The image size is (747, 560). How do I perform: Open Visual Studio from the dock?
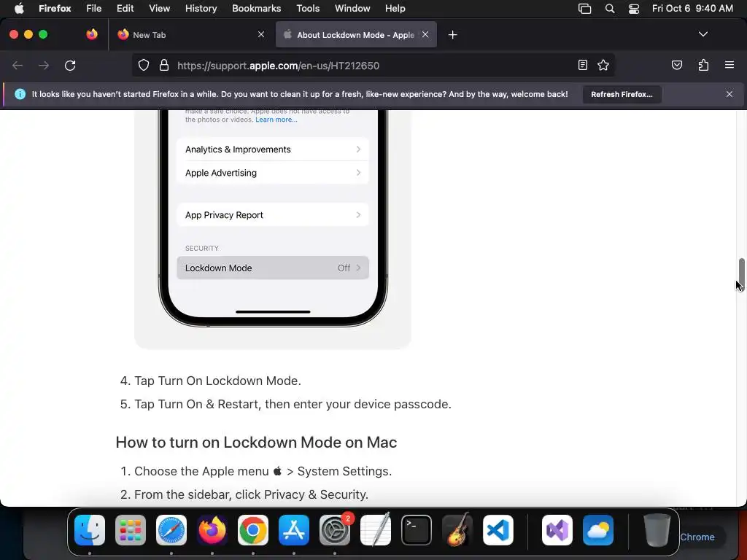tap(557, 530)
